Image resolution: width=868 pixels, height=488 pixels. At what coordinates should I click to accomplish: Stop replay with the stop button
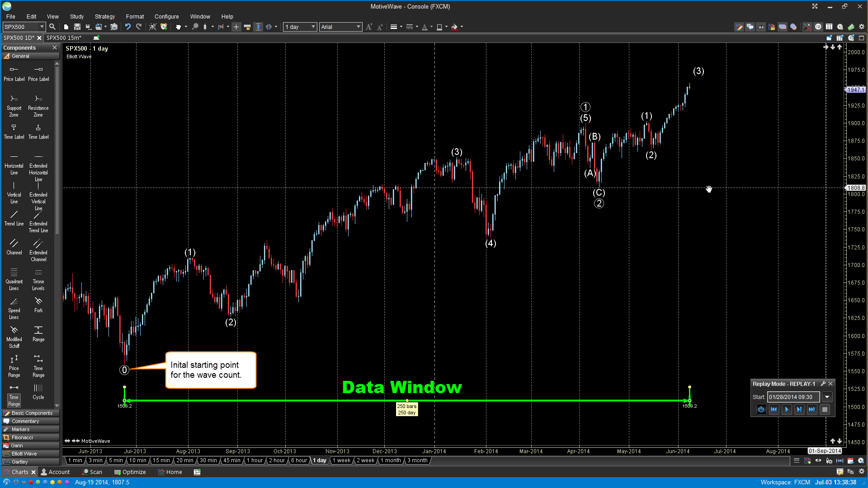tap(825, 409)
